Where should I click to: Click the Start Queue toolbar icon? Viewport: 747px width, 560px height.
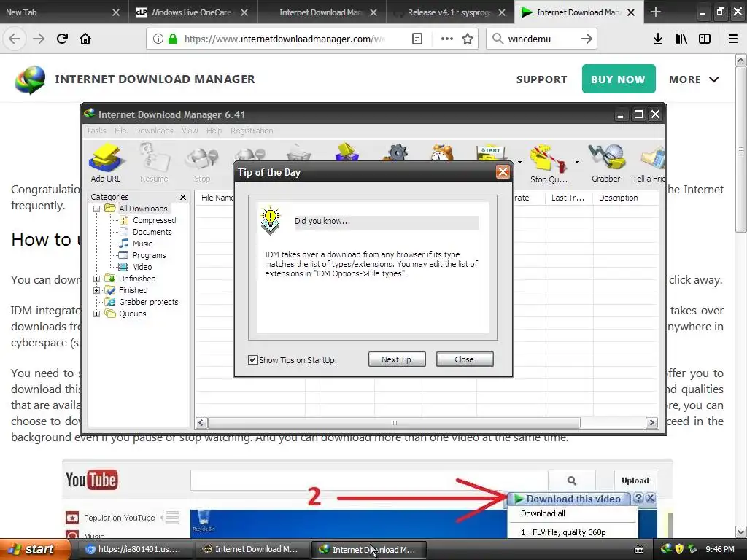point(492,153)
